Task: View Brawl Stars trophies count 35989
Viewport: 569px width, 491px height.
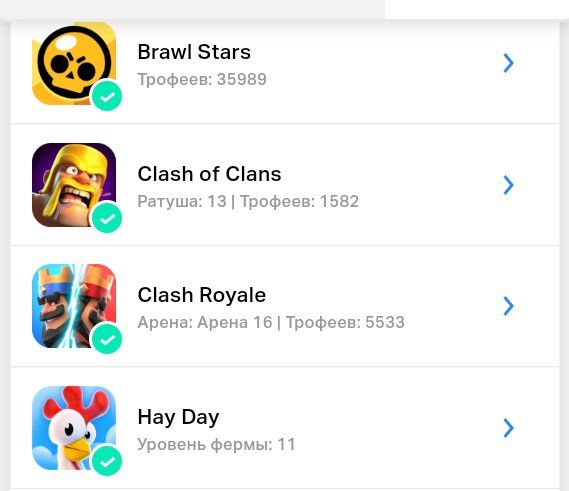Action: click(202, 79)
